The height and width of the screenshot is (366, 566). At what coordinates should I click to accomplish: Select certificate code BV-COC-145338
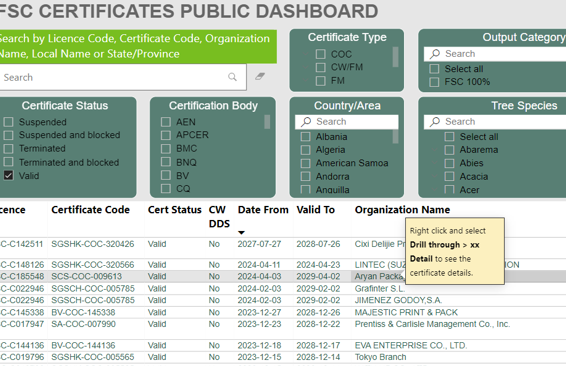(x=83, y=312)
